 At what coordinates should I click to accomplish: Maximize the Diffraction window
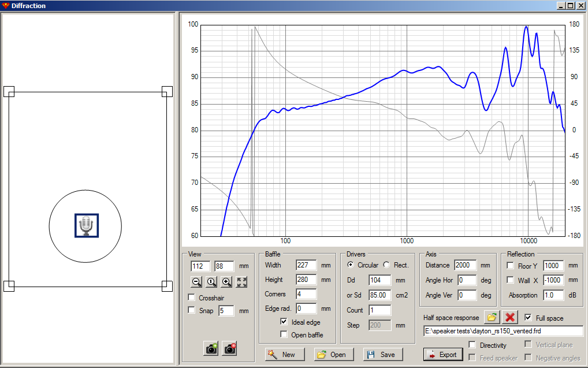tap(570, 6)
